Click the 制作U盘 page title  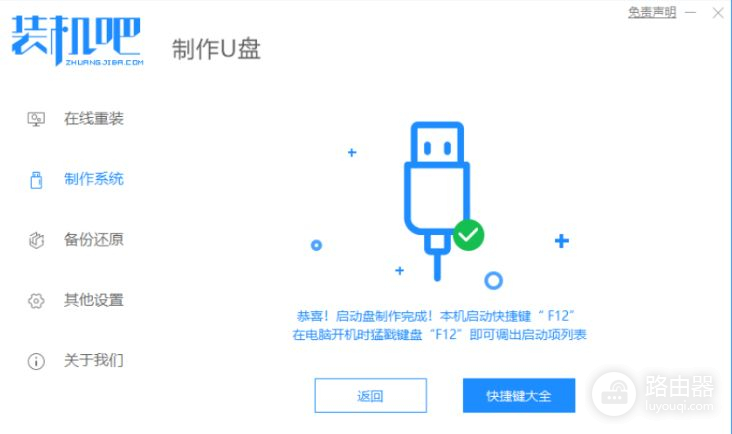216,49
